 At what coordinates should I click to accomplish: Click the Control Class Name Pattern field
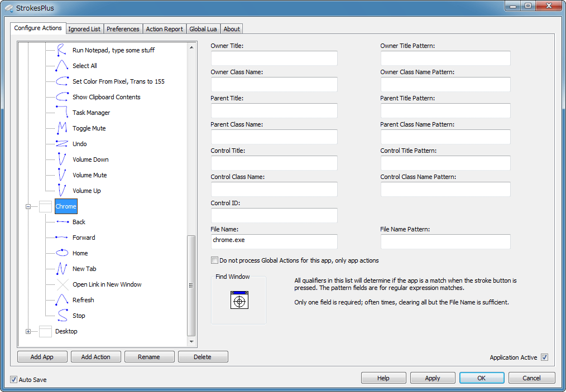(x=445, y=189)
